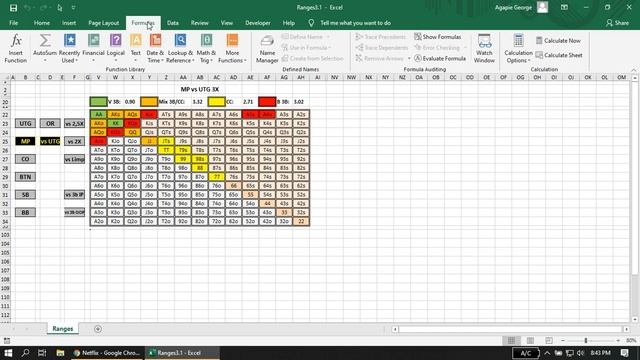640x360 pixels.
Task: Open the Name Manager
Action: [267, 48]
